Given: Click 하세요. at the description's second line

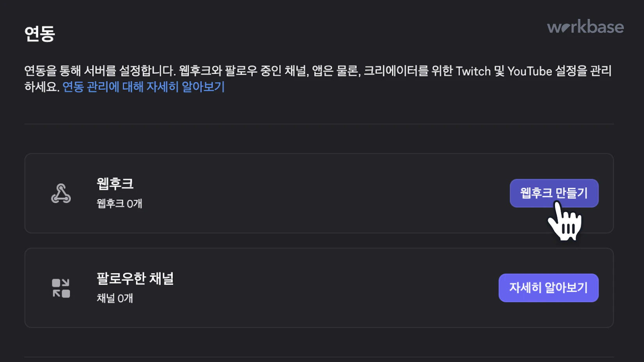Looking at the screenshot, I should pos(42,87).
